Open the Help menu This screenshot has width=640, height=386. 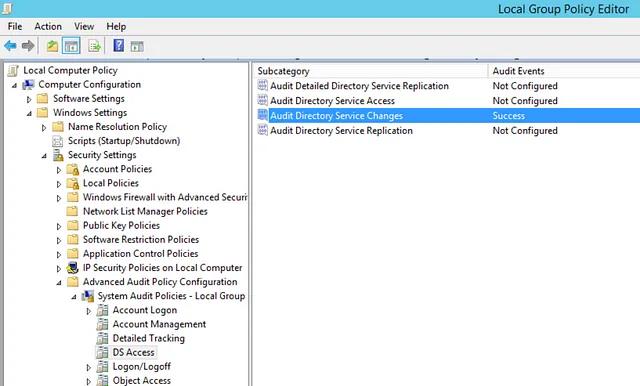click(116, 27)
